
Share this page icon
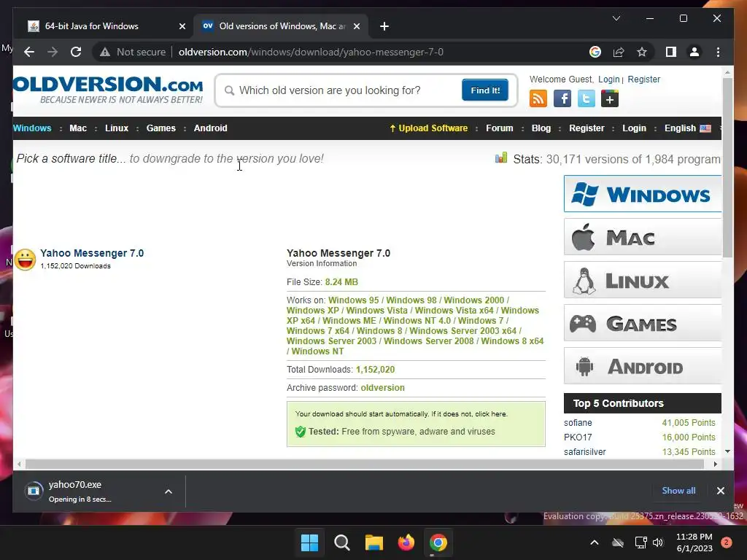(619, 52)
